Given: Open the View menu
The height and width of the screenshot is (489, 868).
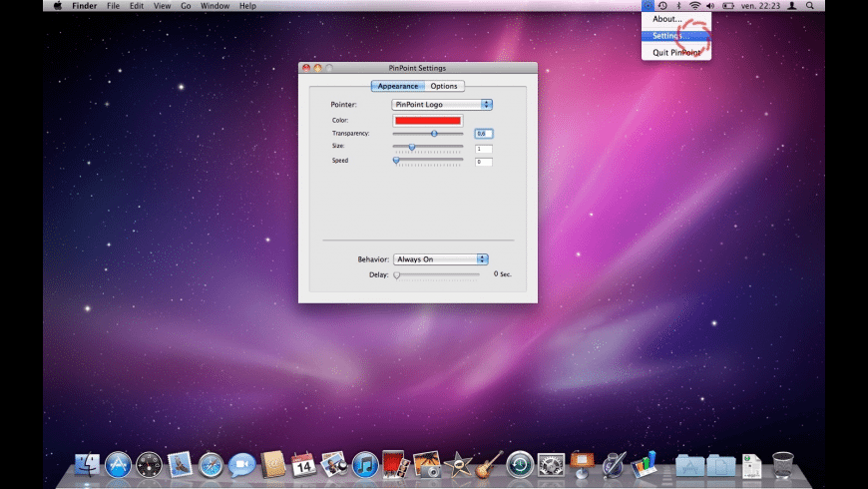Looking at the screenshot, I should coord(162,6).
